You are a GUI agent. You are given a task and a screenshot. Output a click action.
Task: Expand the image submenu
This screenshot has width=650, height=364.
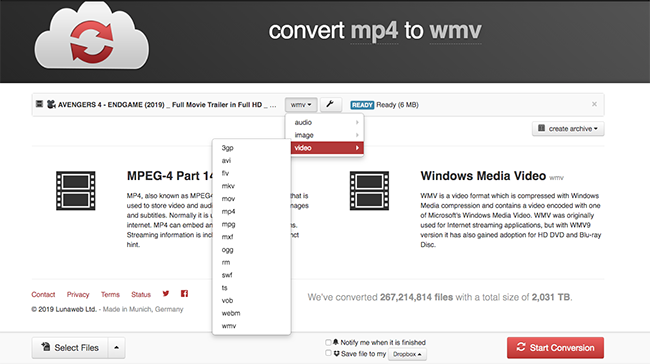325,135
